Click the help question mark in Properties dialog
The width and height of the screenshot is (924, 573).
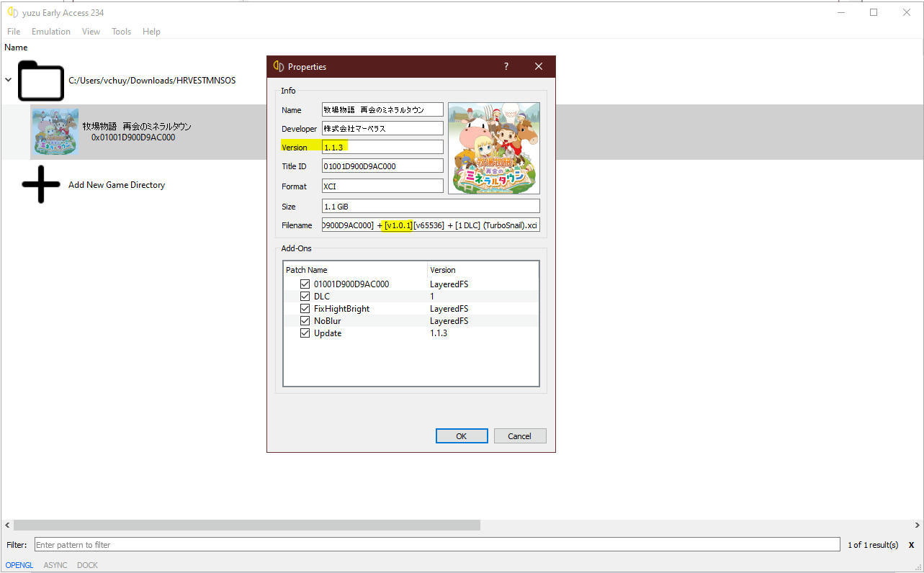tap(506, 66)
